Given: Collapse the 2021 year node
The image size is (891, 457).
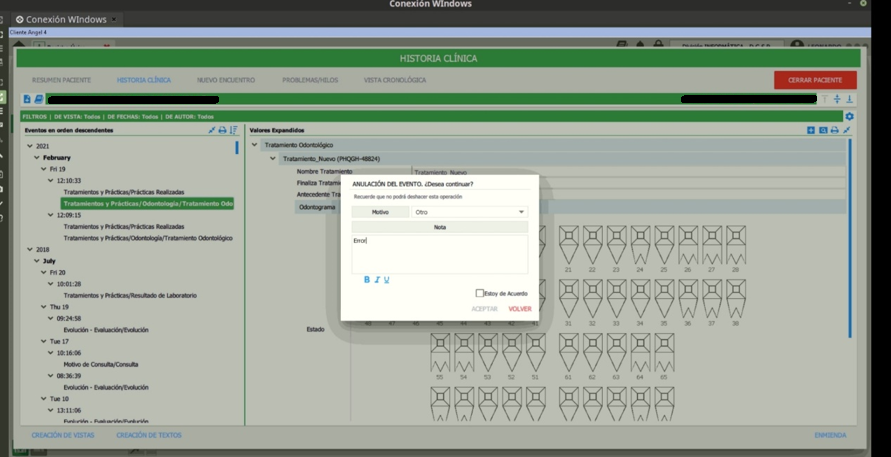Looking at the screenshot, I should click(x=30, y=146).
